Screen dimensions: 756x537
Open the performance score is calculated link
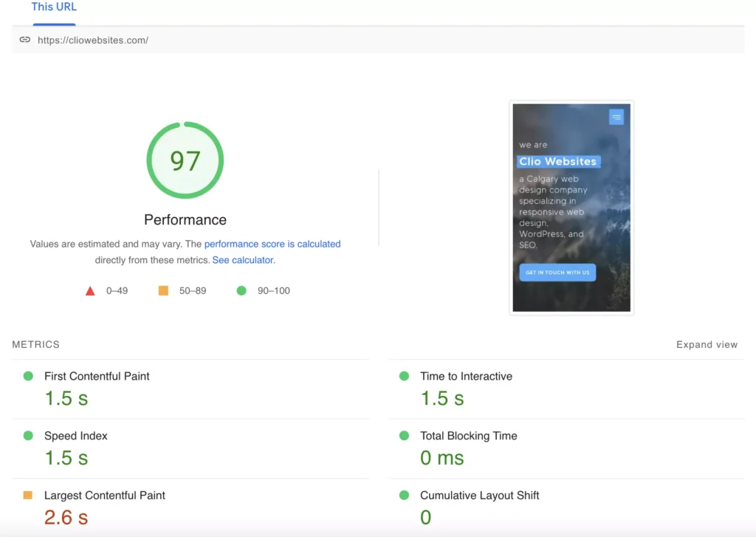tap(272, 244)
